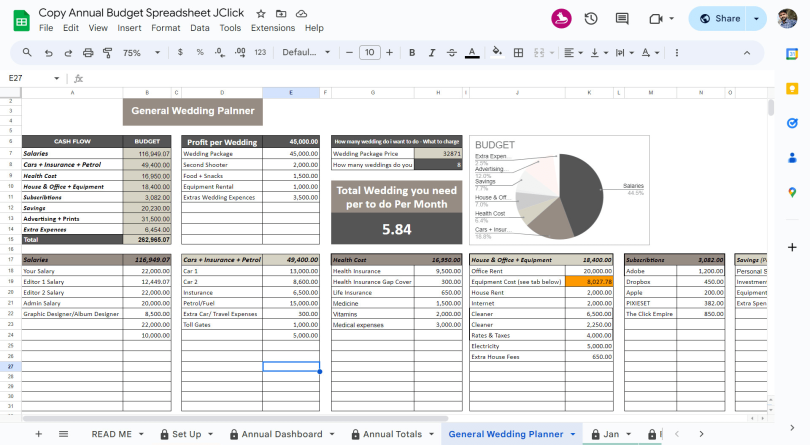Click the all sheets list icon
Viewport: 810px width, 445px height.
coord(64,434)
